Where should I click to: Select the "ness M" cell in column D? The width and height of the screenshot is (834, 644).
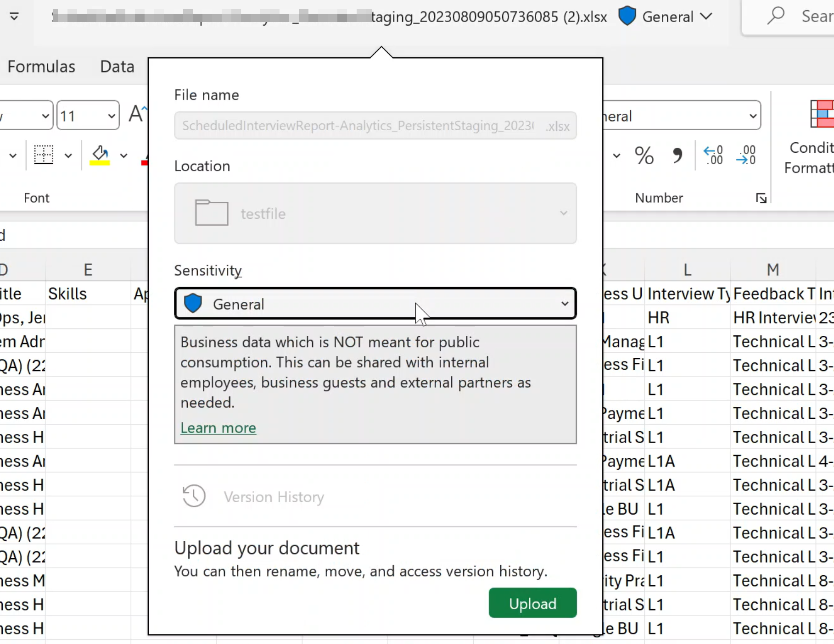22,580
